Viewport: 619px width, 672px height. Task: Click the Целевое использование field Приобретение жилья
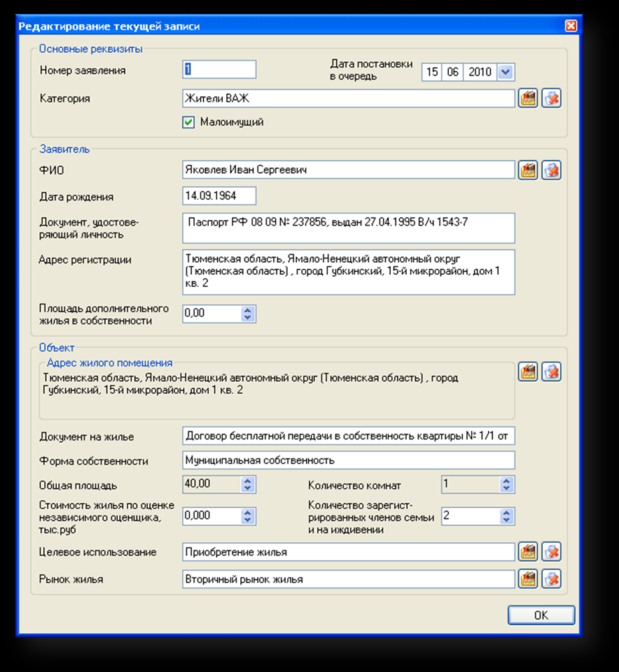pyautogui.click(x=349, y=552)
